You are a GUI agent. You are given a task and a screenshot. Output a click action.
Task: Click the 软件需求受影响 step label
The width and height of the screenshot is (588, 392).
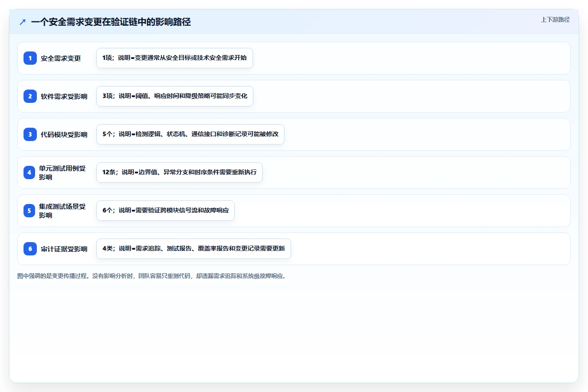click(64, 96)
